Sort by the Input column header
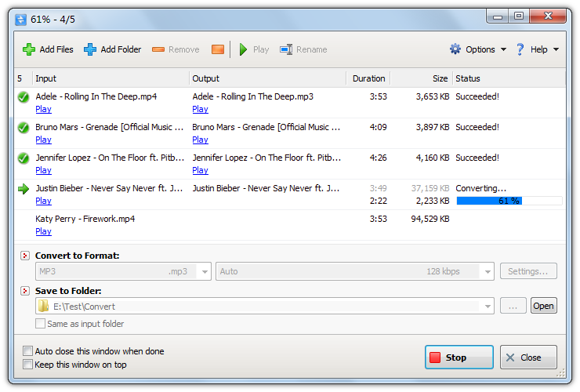This screenshot has height=392, width=580. (x=111, y=78)
